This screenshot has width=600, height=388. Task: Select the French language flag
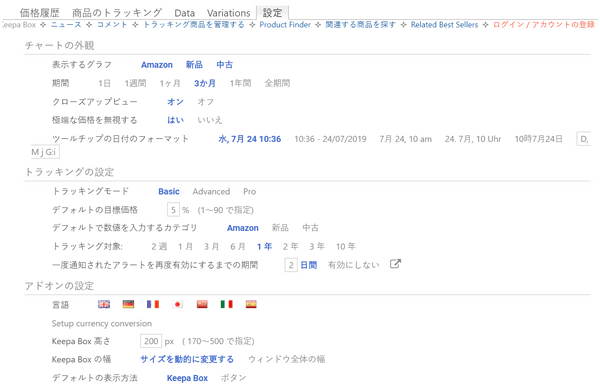point(153,304)
